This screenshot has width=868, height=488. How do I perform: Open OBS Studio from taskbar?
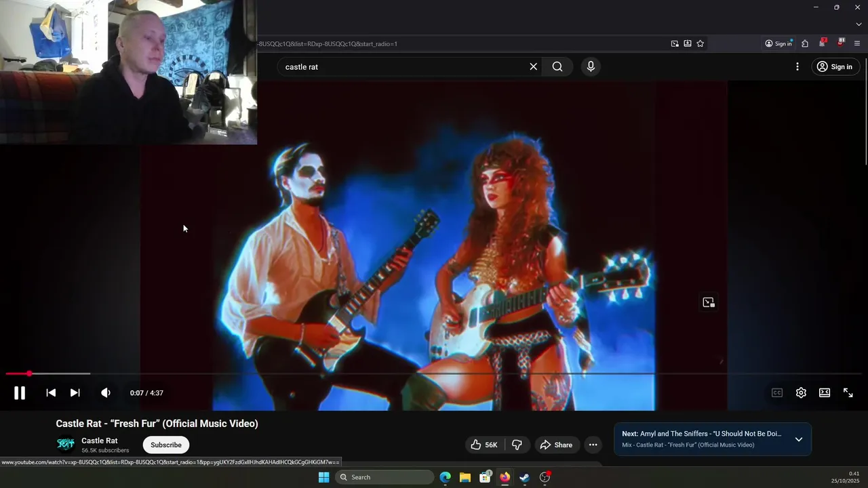click(x=545, y=477)
